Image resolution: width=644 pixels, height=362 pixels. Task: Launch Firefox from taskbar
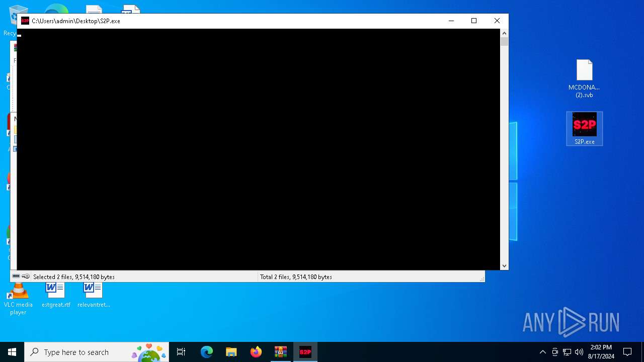coord(256,352)
